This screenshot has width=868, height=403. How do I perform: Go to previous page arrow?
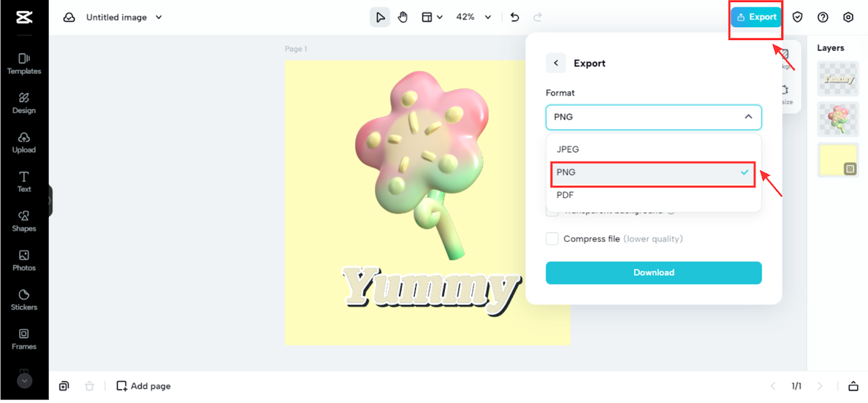[773, 386]
